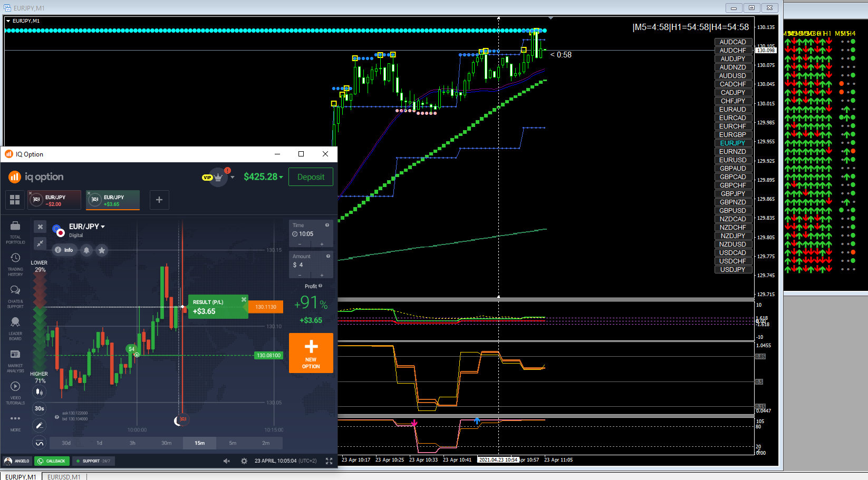
Task: Show the Time help tooltip icon
Action: (x=327, y=226)
